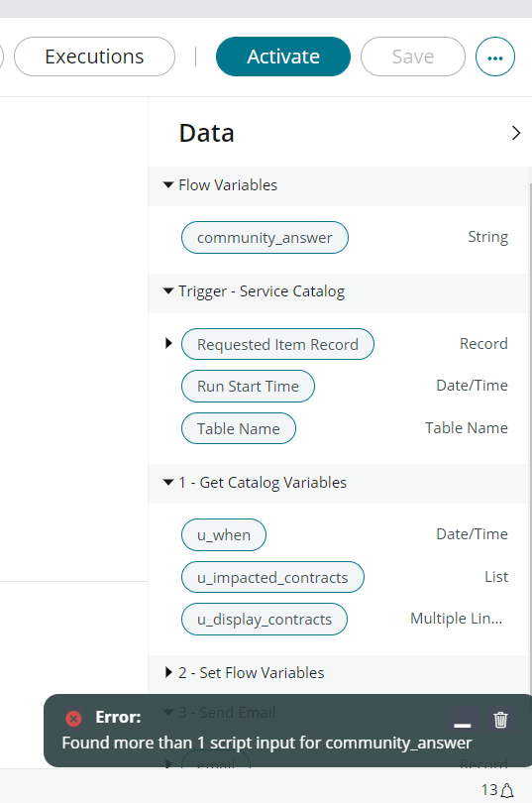Click the red error status icon
Image resolution: width=532 pixels, height=803 pixels.
73,718
